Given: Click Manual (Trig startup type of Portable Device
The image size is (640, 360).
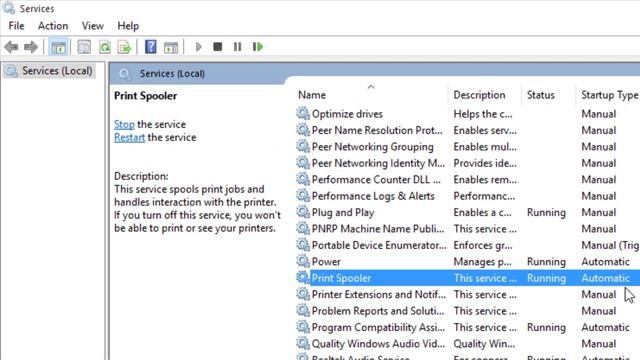Looking at the screenshot, I should pyautogui.click(x=610, y=245).
